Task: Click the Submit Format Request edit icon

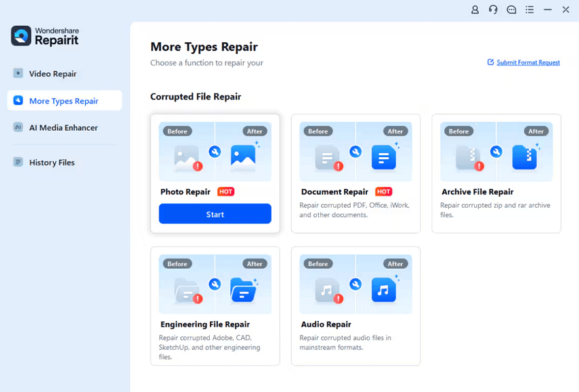Action: pyautogui.click(x=490, y=63)
